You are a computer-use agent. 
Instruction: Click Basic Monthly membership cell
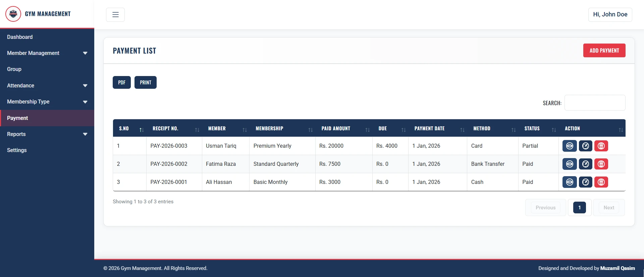(282, 182)
